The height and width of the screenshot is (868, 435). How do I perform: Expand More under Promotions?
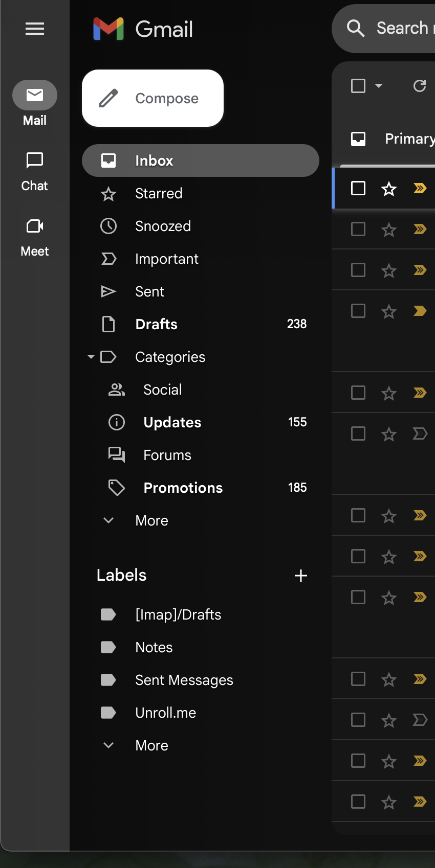click(x=151, y=520)
